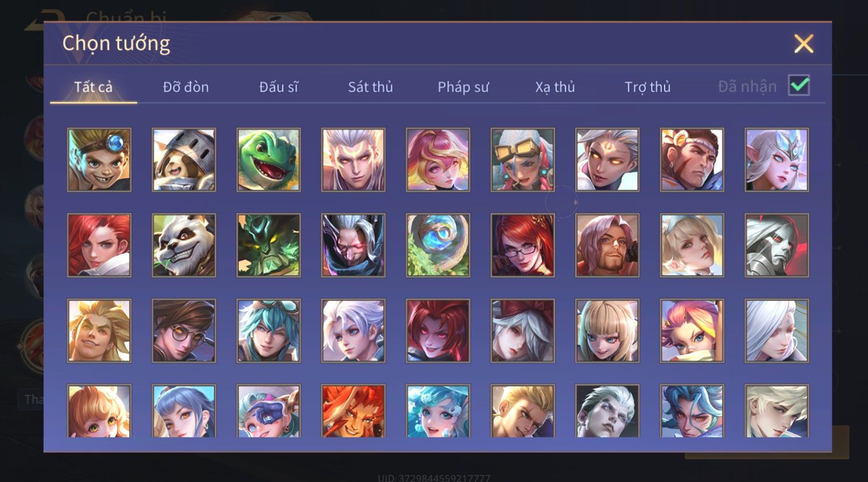Screen dimensions: 868x482
Task: Select the hero with yellow goggles on head
Action: click(x=523, y=160)
